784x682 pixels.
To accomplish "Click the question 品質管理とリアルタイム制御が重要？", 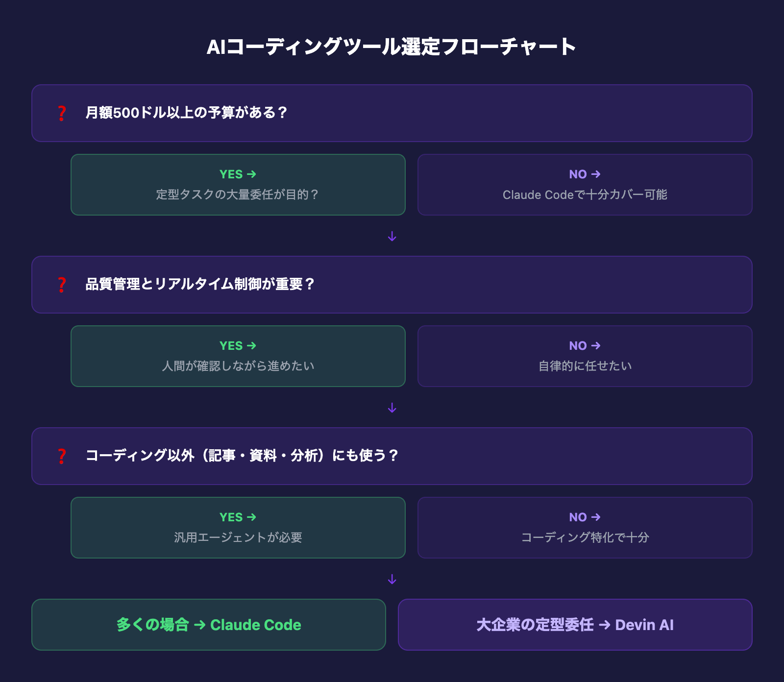I will [200, 284].
